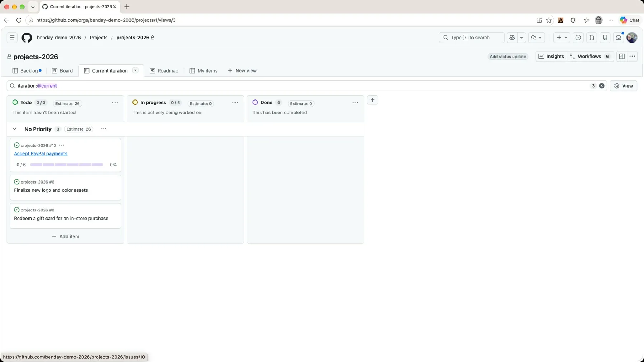644x362 pixels.
Task: Switch to the Backlog view tab
Action: 27,71
